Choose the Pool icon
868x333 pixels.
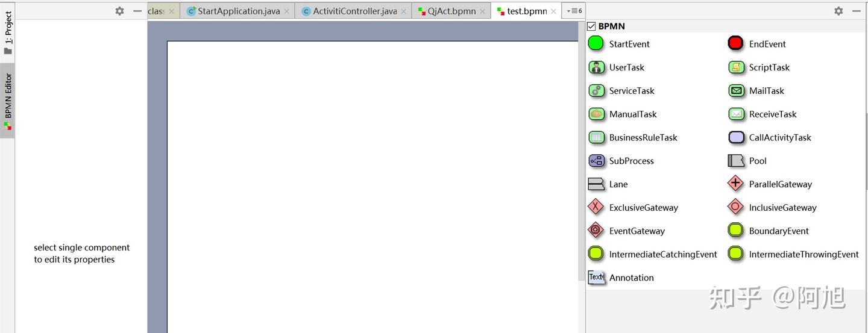[x=736, y=161]
